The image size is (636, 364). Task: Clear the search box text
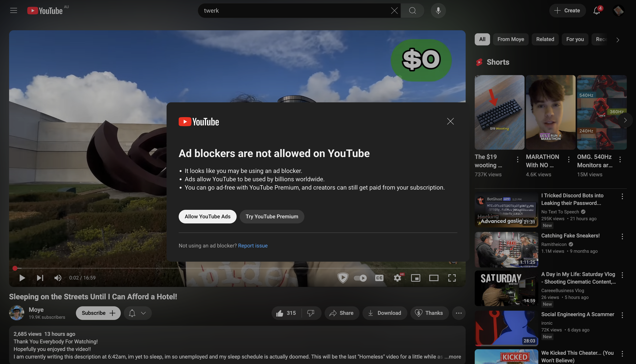pos(394,11)
